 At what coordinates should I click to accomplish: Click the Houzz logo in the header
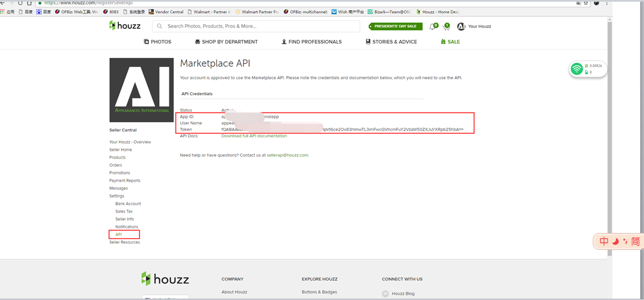click(x=125, y=25)
